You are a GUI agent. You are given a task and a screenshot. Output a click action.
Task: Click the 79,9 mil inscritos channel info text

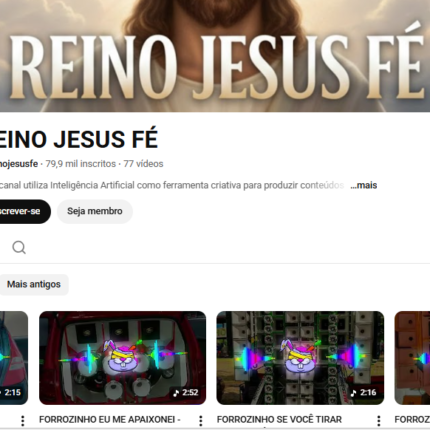tap(81, 164)
